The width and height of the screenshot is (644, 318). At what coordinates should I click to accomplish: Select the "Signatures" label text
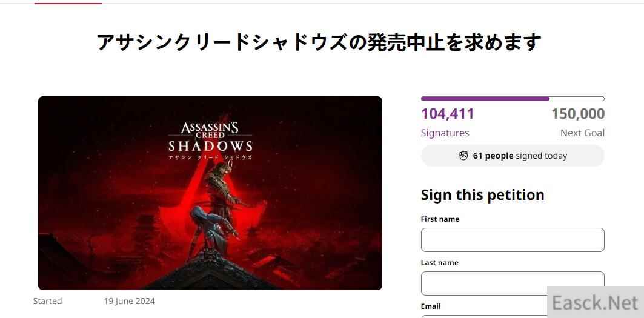[x=445, y=133]
